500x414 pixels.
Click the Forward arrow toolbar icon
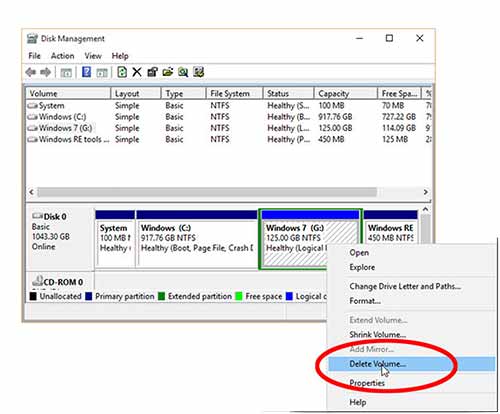tap(46, 72)
